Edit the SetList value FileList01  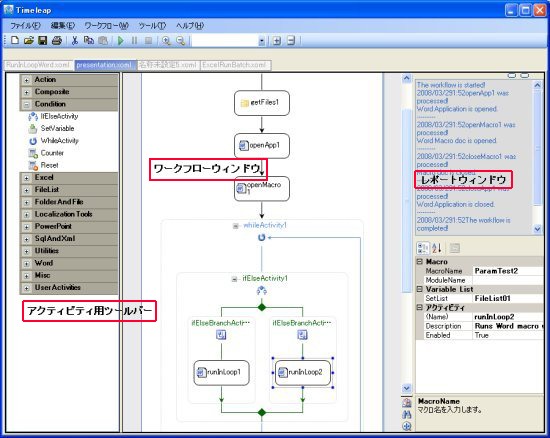(508, 298)
